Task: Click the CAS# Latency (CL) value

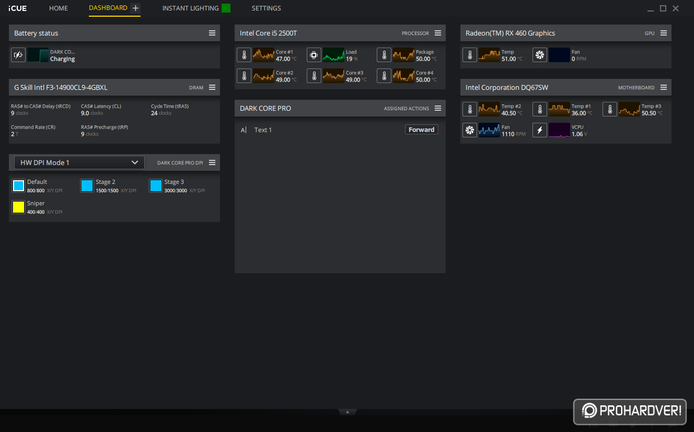Action: point(92,113)
